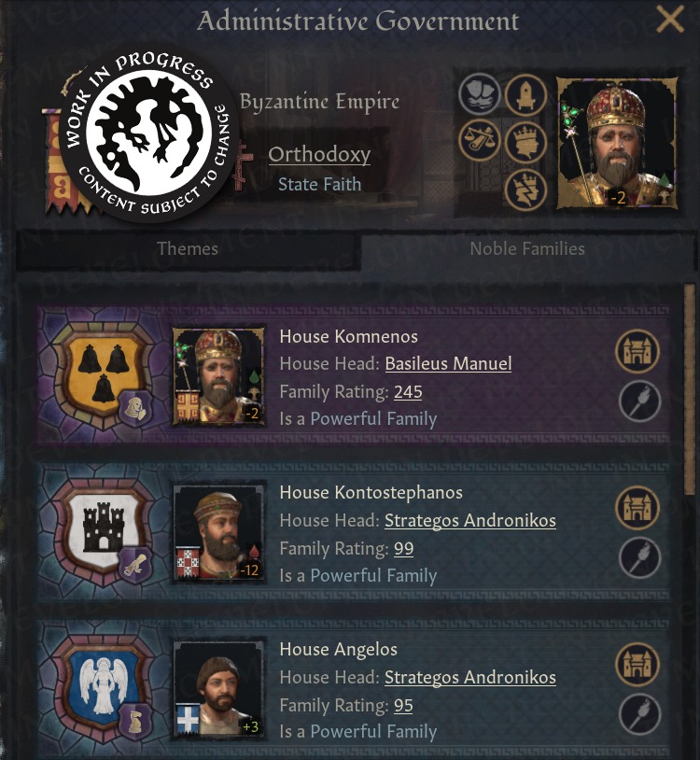Click the House Angelos angel coat of arms

[x=105, y=683]
